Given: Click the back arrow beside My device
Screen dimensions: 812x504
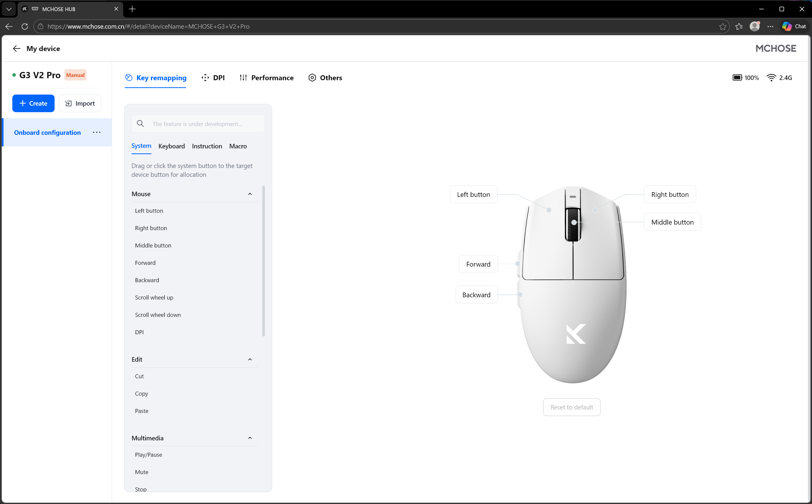Looking at the screenshot, I should 16,49.
